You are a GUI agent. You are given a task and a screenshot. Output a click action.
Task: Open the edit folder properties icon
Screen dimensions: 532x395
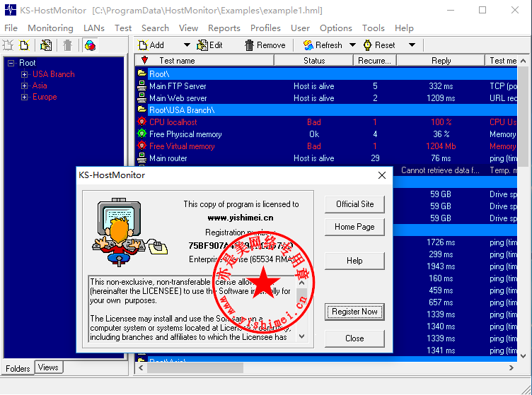point(46,45)
